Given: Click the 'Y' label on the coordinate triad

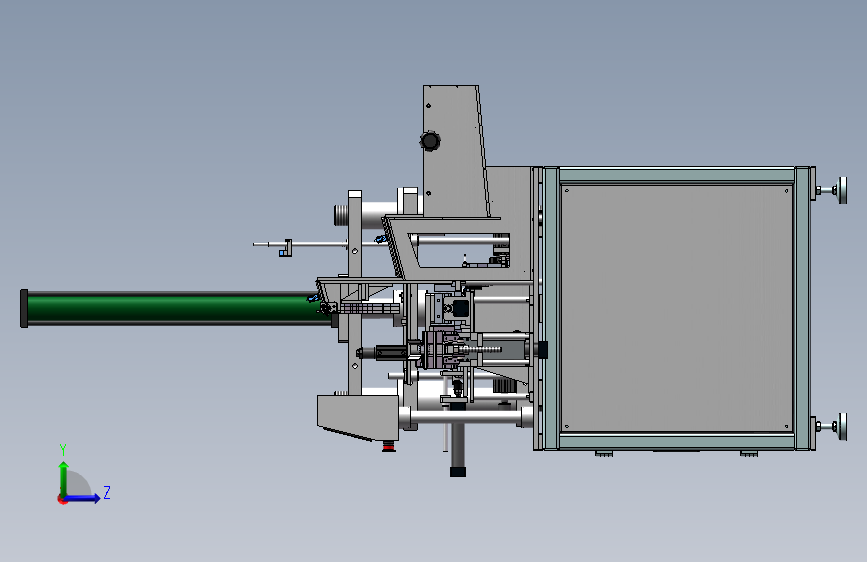Looking at the screenshot, I should 63,449.
